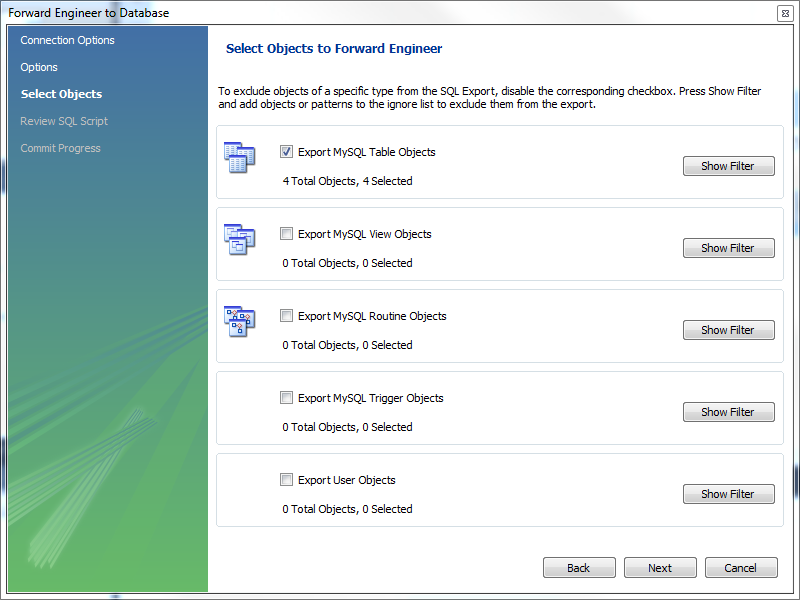Enable Export MySQL View Objects checkbox

[286, 234]
